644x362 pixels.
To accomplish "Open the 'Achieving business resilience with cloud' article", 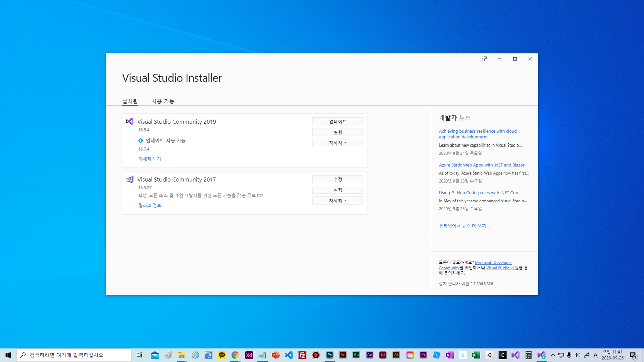I will pyautogui.click(x=477, y=134).
